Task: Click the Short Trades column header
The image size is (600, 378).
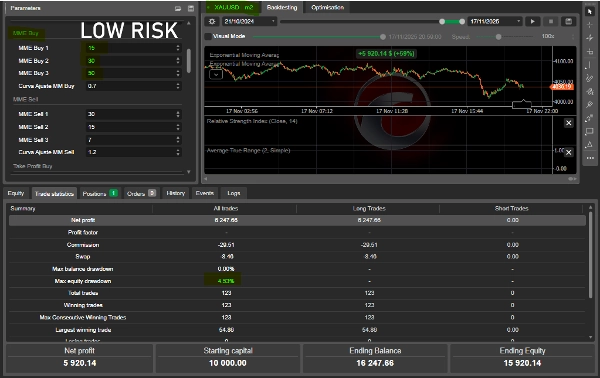Action: click(x=512, y=209)
